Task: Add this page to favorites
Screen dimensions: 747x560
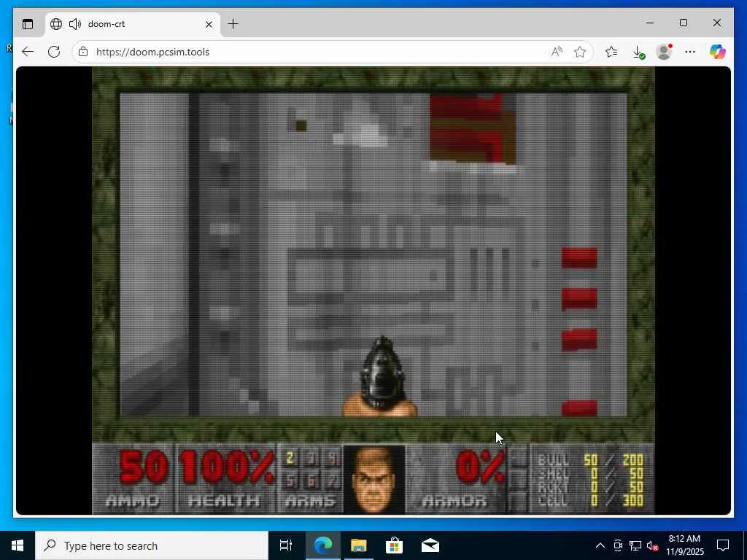Action: tap(580, 52)
